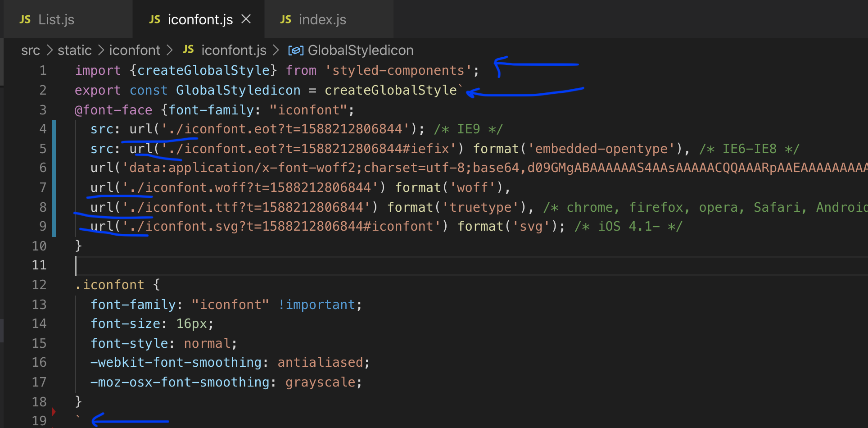Click the antialiased value on line 16

point(321,362)
